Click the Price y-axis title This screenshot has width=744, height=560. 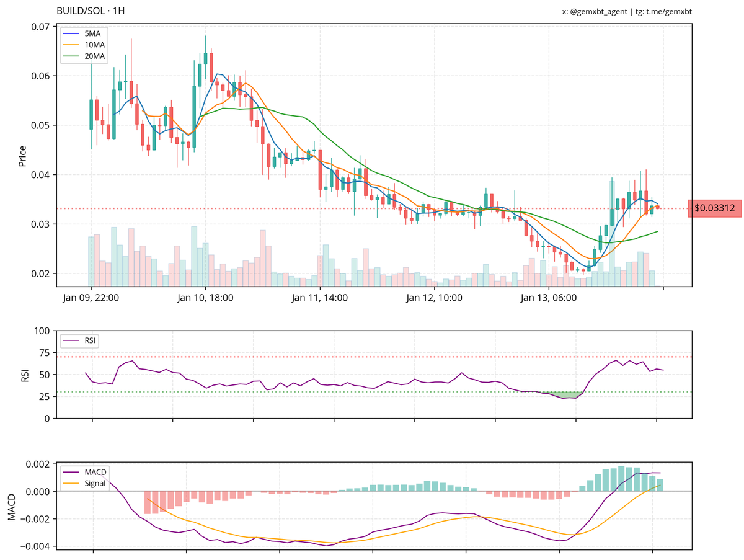(22, 155)
